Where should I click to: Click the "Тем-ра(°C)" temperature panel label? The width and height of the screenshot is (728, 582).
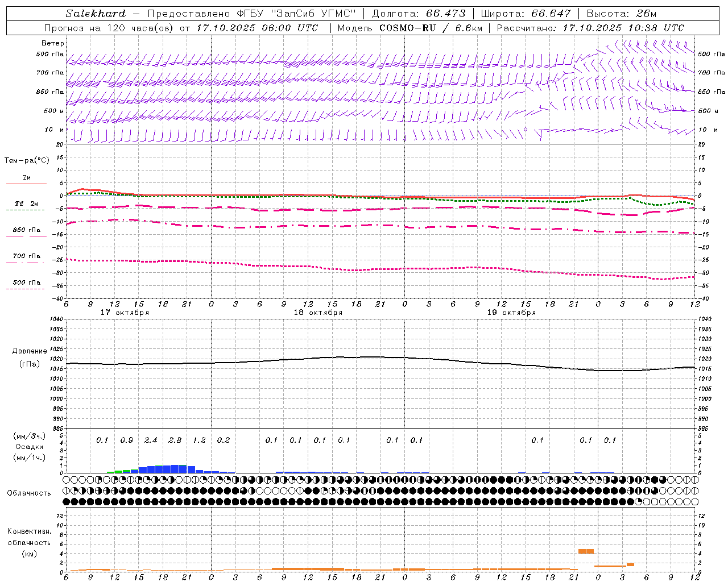(27, 161)
